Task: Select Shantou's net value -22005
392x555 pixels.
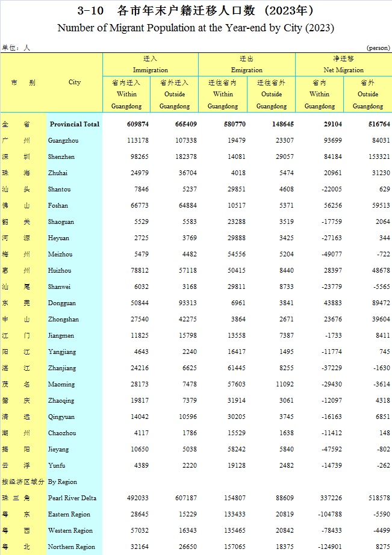Action: [x=332, y=190]
